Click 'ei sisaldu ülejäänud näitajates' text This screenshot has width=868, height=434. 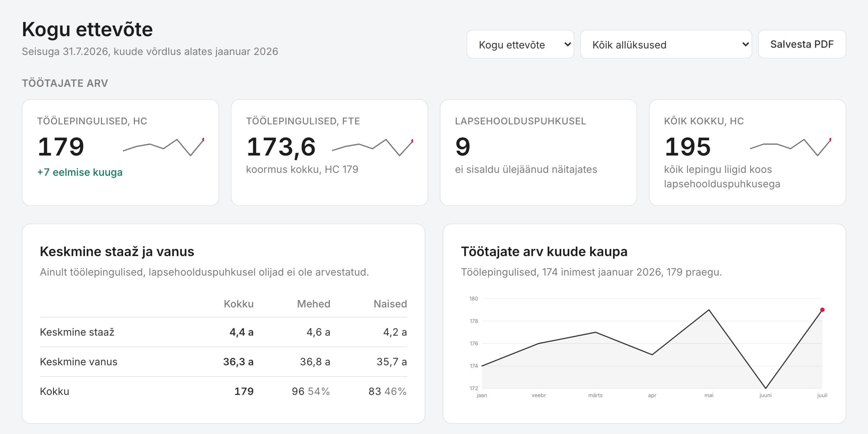tap(526, 169)
